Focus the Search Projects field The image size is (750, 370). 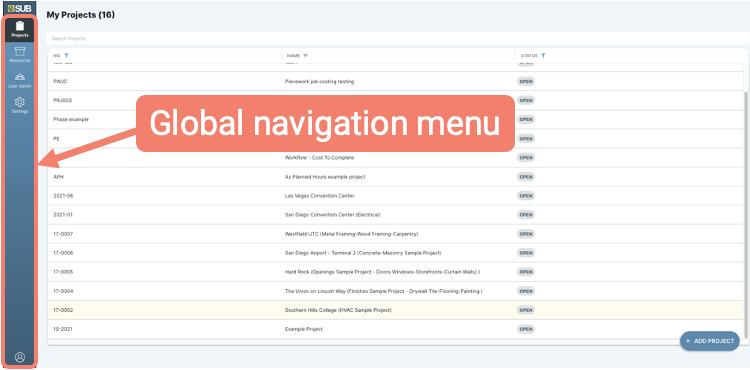click(397, 38)
